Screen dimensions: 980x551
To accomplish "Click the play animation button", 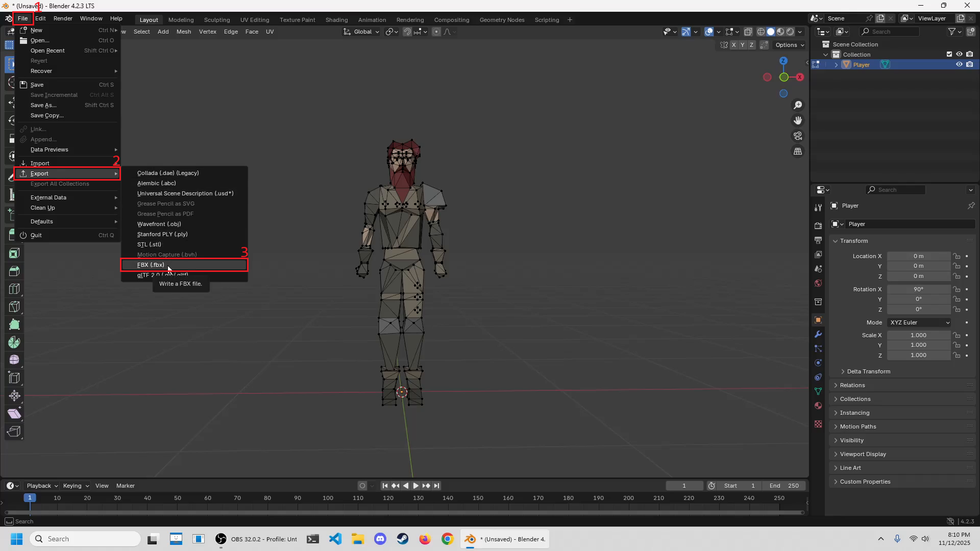I will click(x=415, y=486).
